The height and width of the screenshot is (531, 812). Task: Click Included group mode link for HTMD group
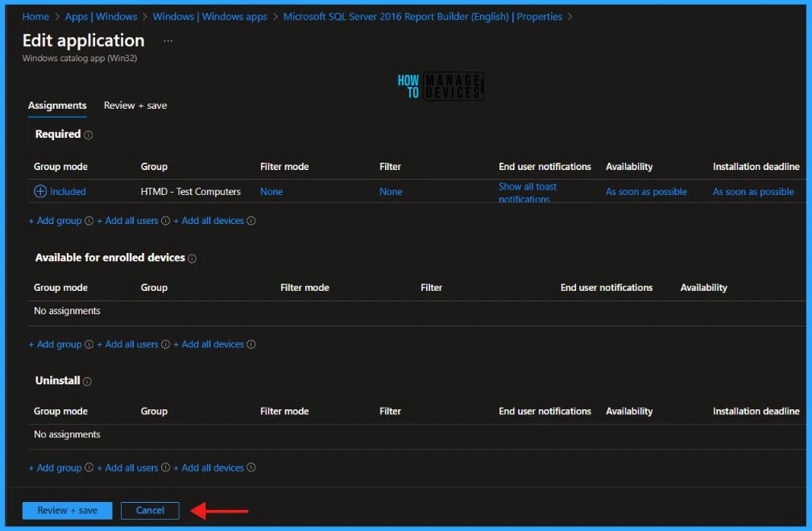point(68,192)
